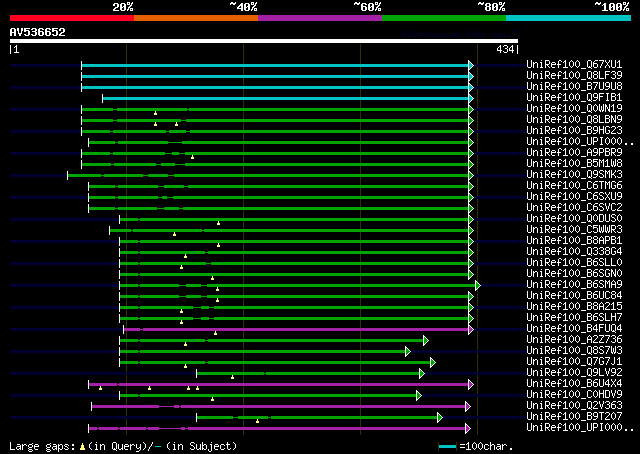640x454 pixels.
Task: Open the UniRef100_Q8LBN9 entry
Action: [x=574, y=120]
